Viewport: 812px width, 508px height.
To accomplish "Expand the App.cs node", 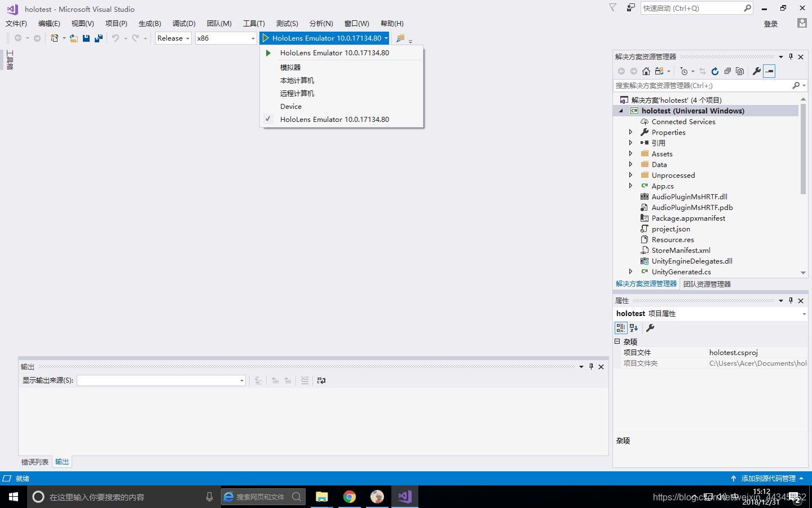I will 630,186.
